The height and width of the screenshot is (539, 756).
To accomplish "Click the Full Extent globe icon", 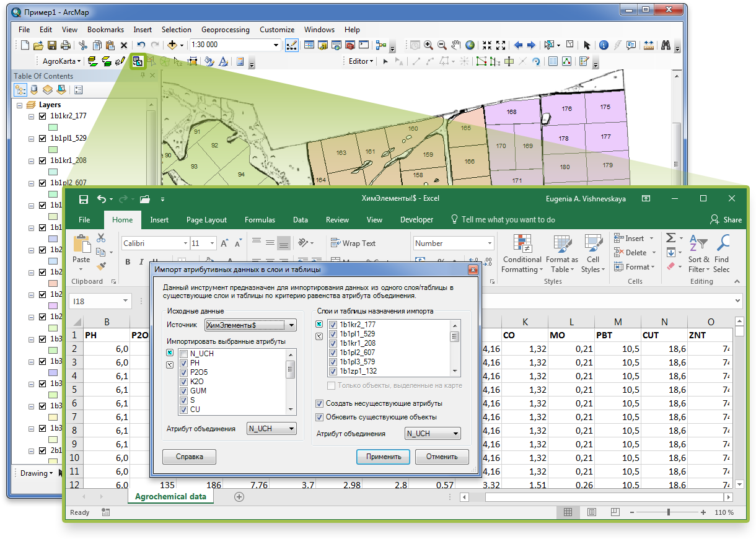I will click(470, 45).
